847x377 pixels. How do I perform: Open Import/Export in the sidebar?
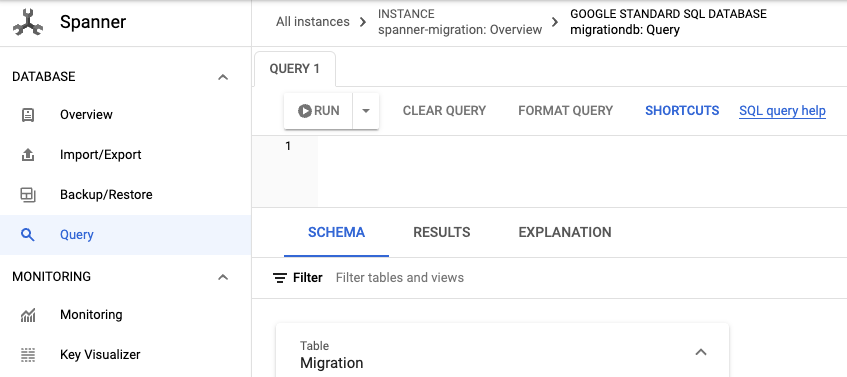[x=125, y=154]
